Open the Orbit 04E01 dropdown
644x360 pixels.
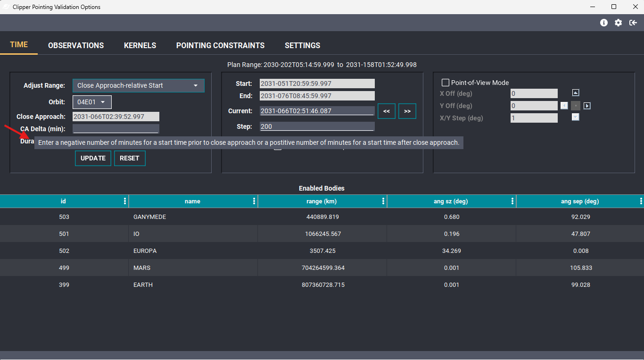click(x=92, y=102)
